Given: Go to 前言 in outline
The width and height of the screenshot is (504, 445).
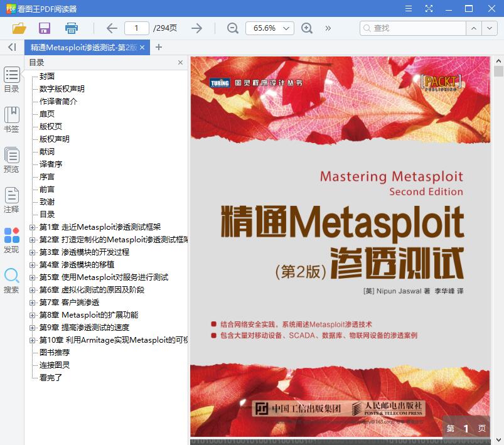Looking at the screenshot, I should point(47,189).
